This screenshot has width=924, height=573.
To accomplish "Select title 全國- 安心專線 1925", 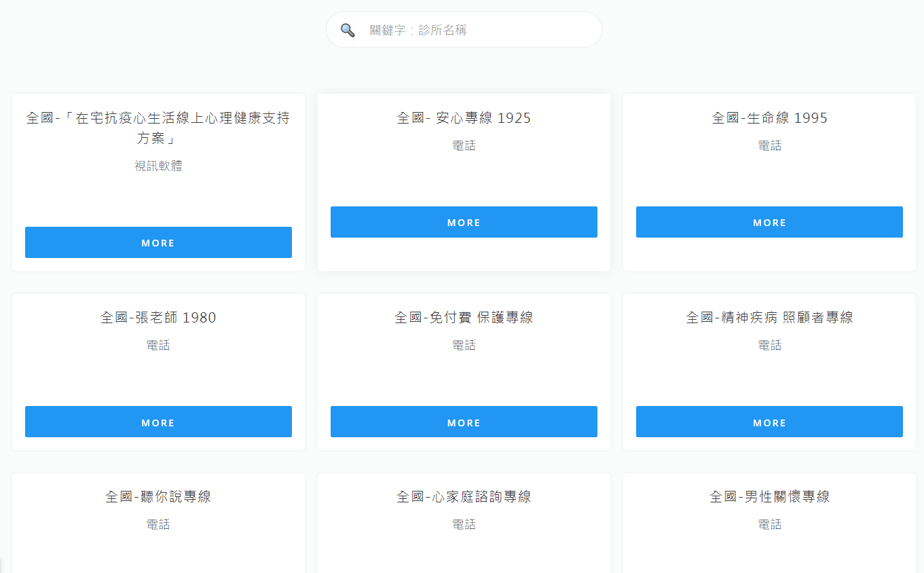I will click(x=464, y=118).
